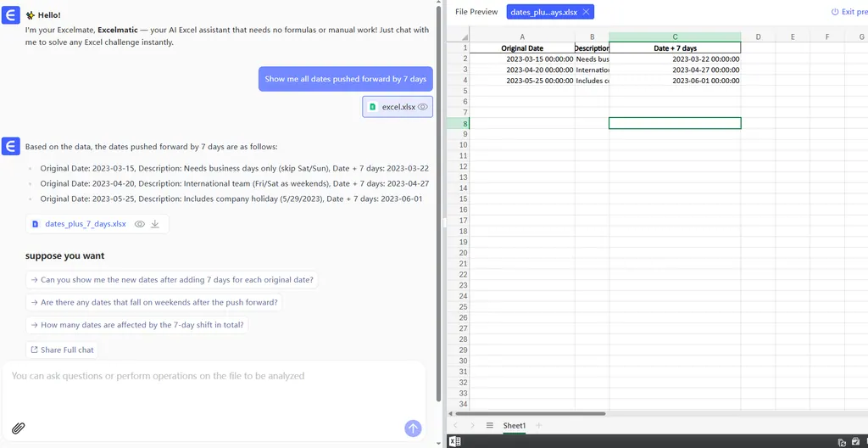Click the Excel icon in the bottom status bar
Screen dimensions: 868x448
(x=454, y=441)
